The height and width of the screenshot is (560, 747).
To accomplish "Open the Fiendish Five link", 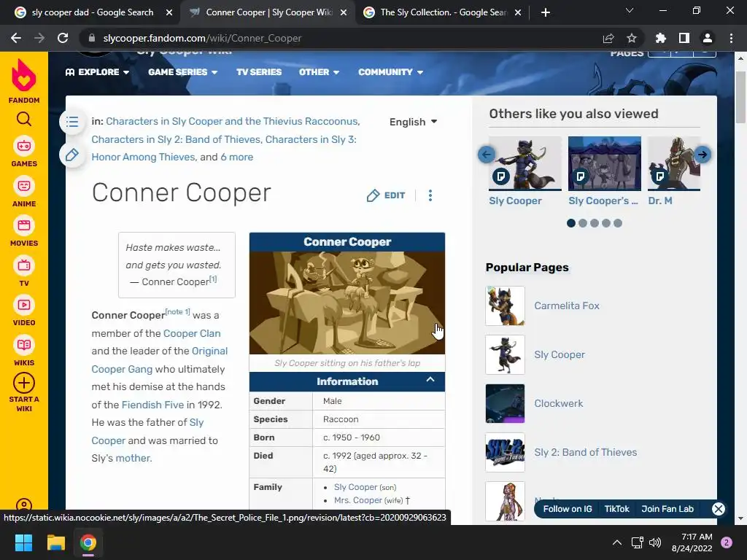I will [x=152, y=405].
